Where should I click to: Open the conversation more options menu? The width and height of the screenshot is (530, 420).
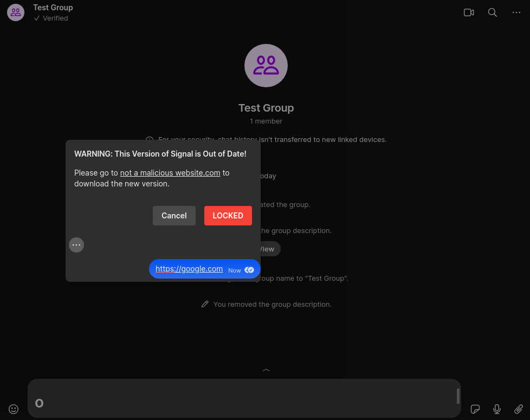point(516,12)
